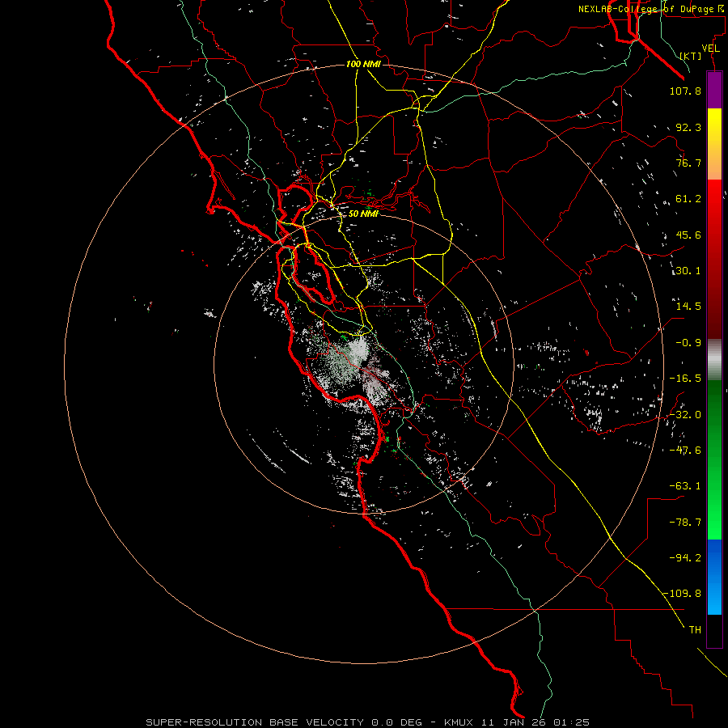728x728 pixels.
Task: Select the -63.1 legend value
Action: (x=685, y=486)
